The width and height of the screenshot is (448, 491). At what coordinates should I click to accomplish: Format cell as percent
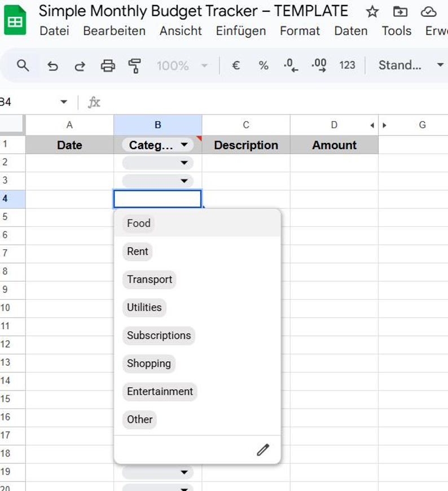(263, 65)
